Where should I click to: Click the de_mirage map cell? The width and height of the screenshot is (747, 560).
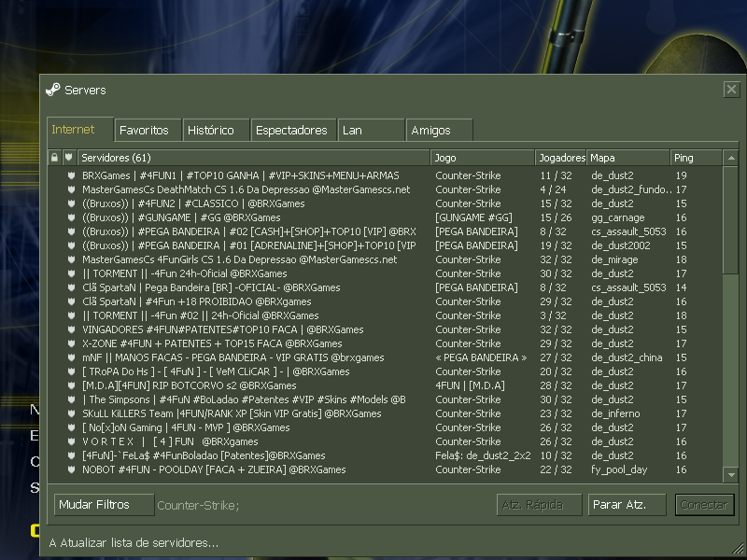coord(614,259)
